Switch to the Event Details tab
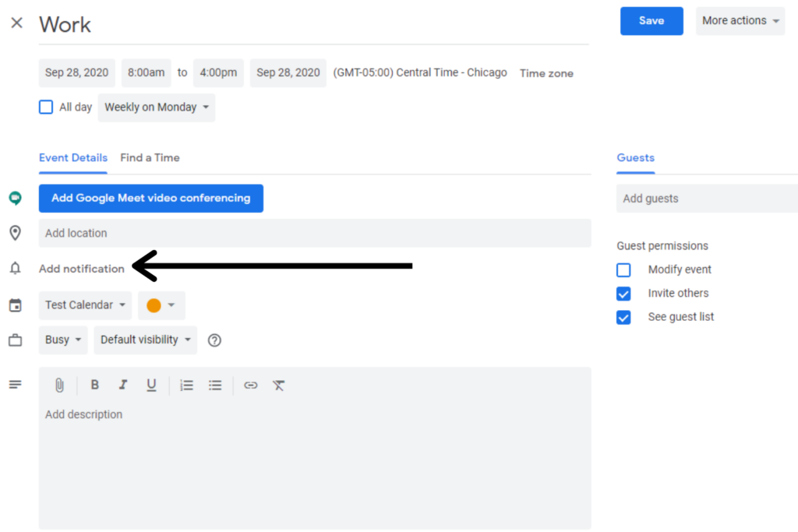The height and width of the screenshot is (532, 798). tap(73, 157)
